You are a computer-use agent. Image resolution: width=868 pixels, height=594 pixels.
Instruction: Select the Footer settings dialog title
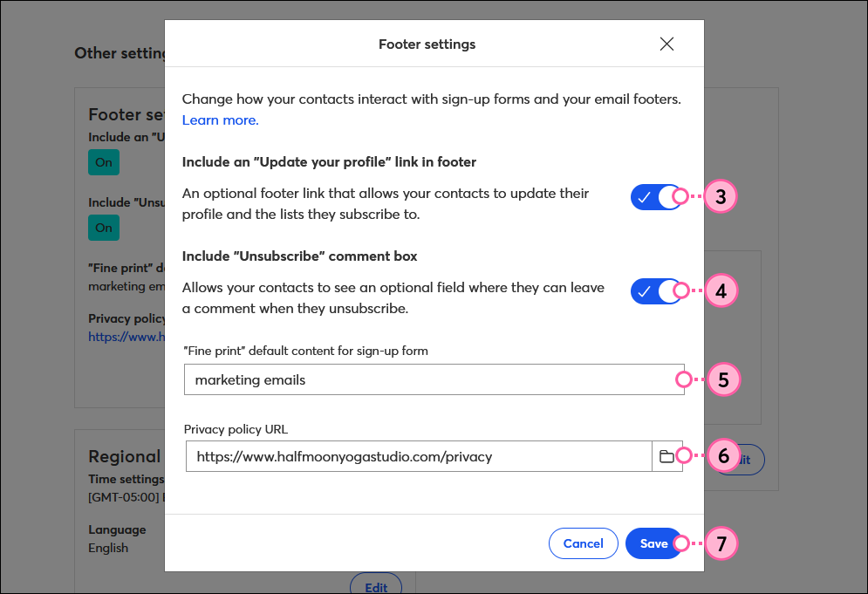tap(427, 44)
